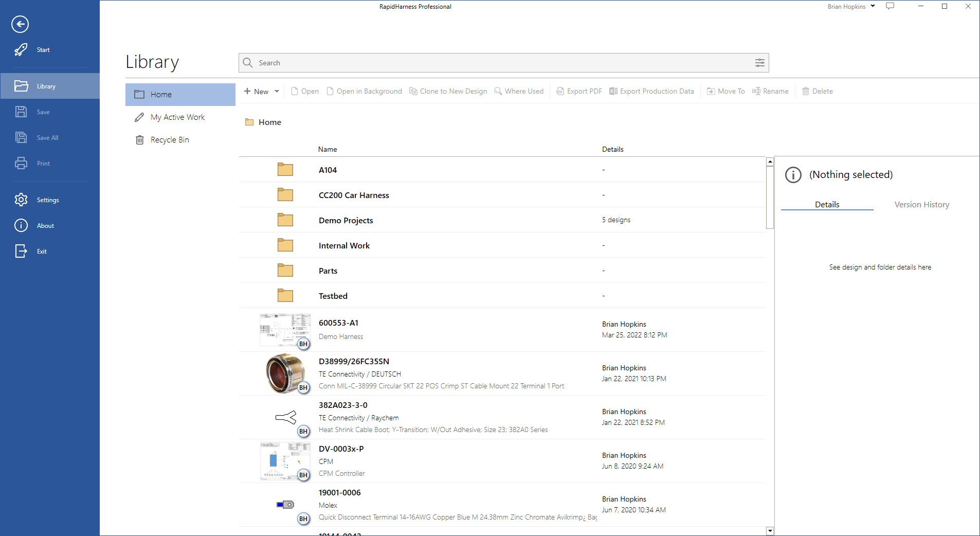980x536 pixels.
Task: Open the Start rocket icon
Action: 21,49
